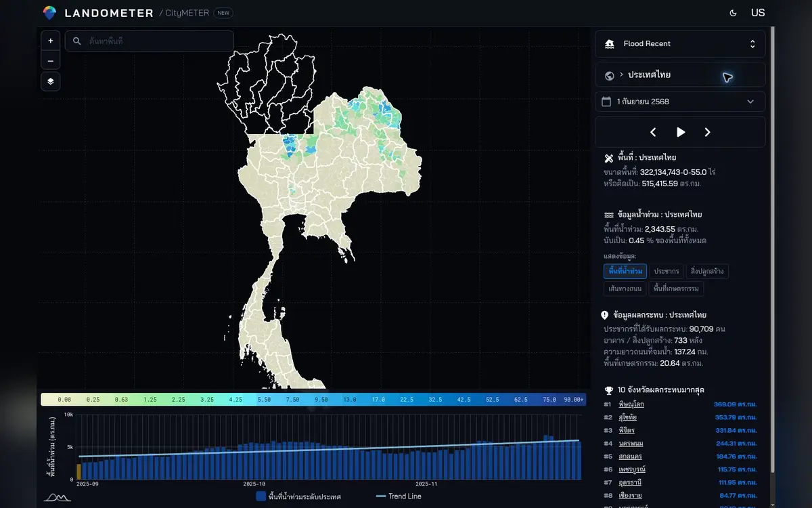The image size is (812, 508).
Task: Zoom in on the map
Action: coord(51,41)
